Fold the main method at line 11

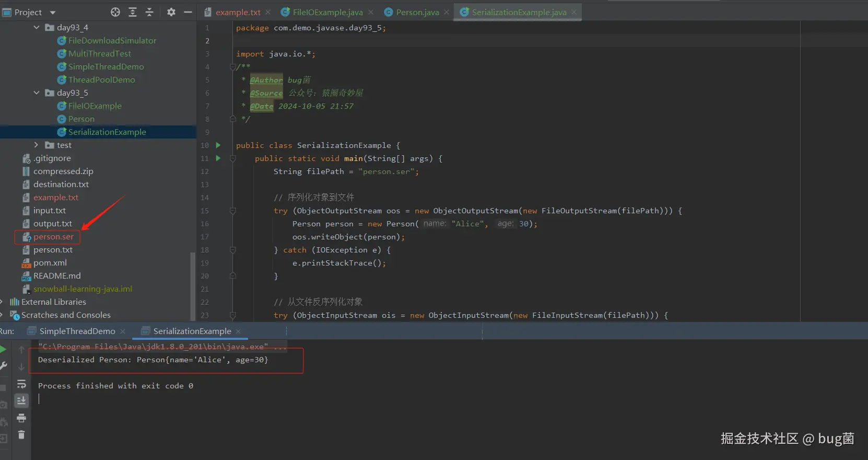(x=233, y=158)
